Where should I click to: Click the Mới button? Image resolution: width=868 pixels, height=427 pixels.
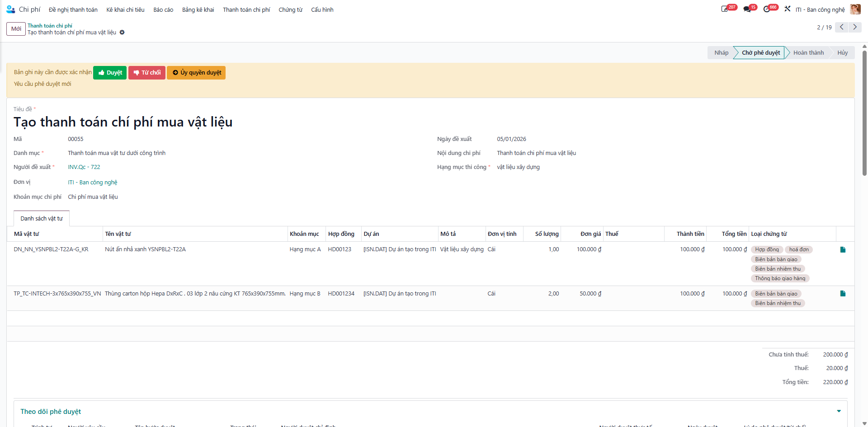click(x=16, y=28)
